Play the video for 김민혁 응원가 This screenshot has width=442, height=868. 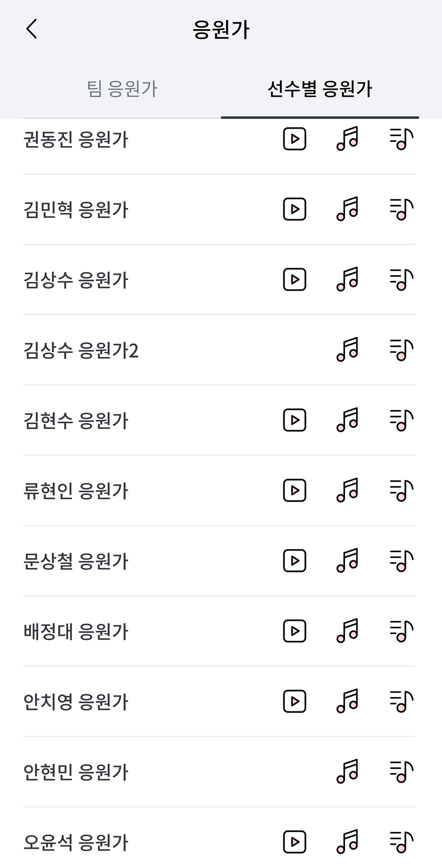point(294,209)
